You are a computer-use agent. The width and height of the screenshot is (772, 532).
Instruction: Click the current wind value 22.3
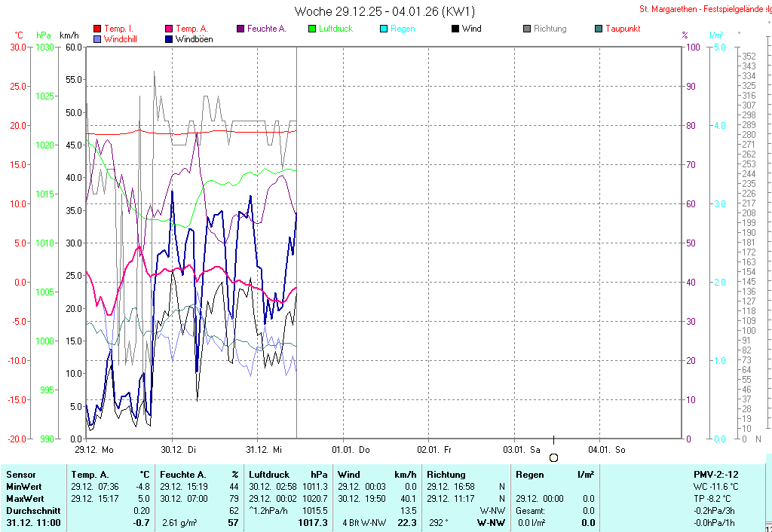coord(406,522)
